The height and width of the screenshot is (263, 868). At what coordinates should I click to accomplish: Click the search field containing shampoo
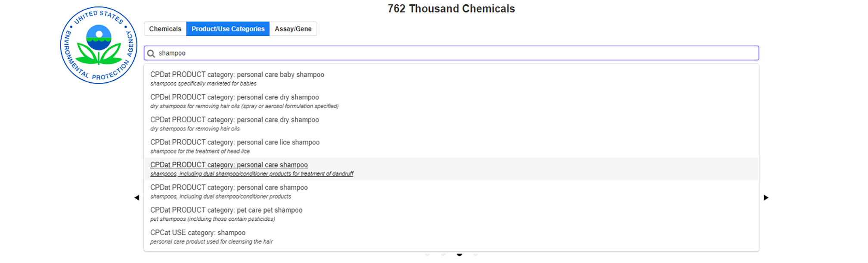point(451,53)
